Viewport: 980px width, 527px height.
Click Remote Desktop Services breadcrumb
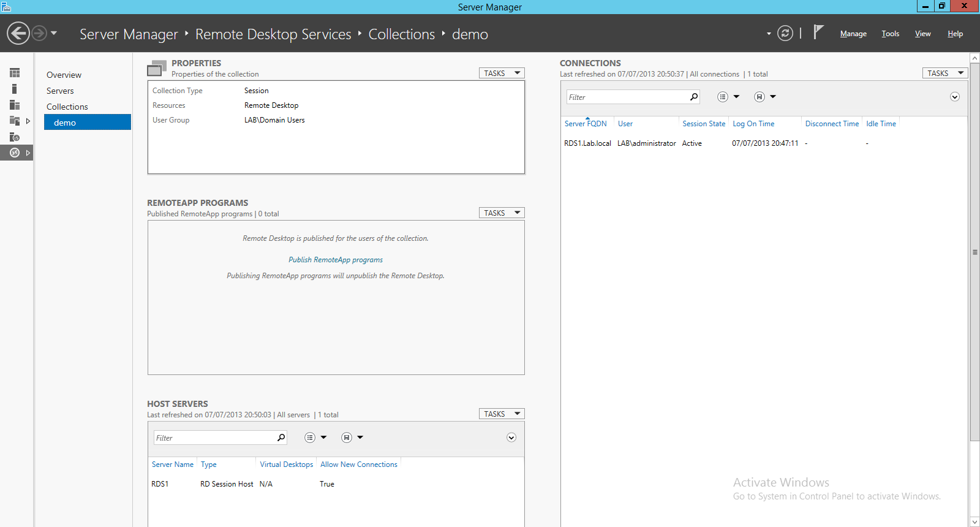tap(273, 34)
